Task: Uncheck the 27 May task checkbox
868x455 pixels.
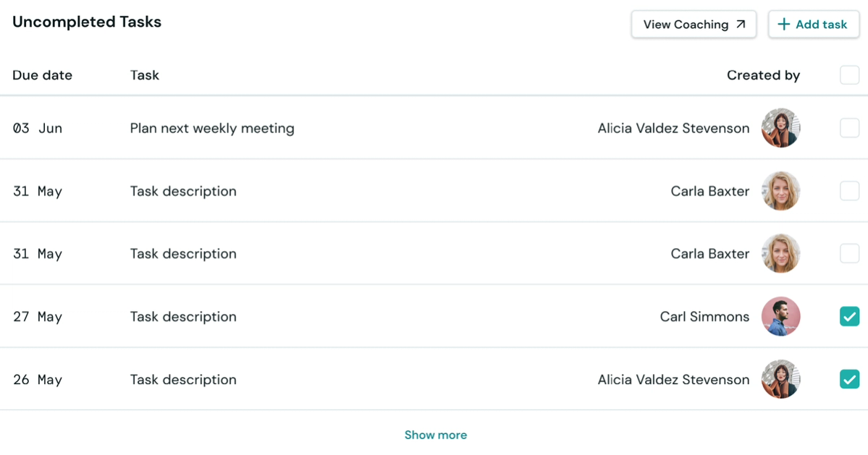Action: (849, 317)
